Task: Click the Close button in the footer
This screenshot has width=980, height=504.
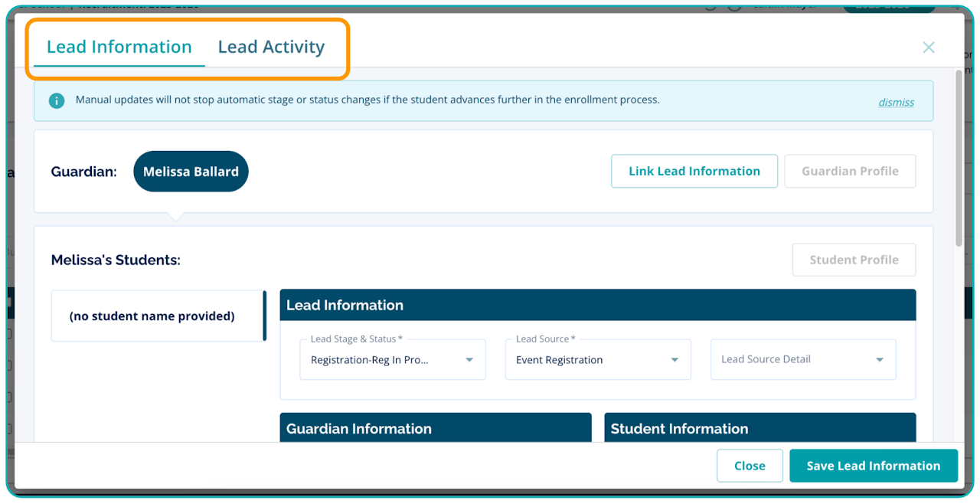Action: pos(749,466)
